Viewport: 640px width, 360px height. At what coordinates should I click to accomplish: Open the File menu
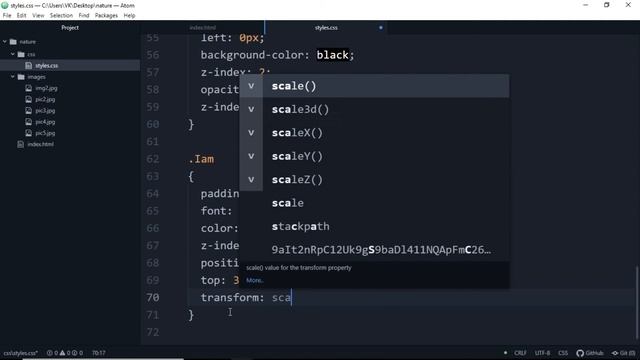point(7,16)
